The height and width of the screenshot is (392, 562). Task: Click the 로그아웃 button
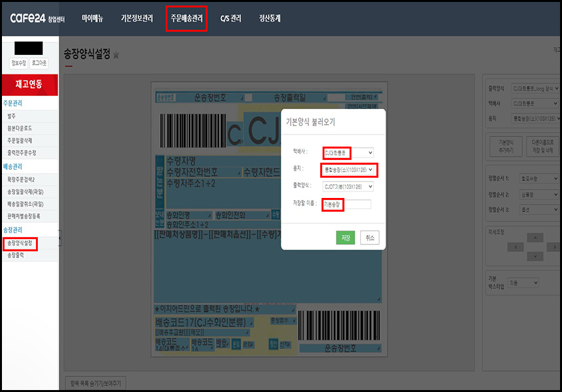point(39,63)
